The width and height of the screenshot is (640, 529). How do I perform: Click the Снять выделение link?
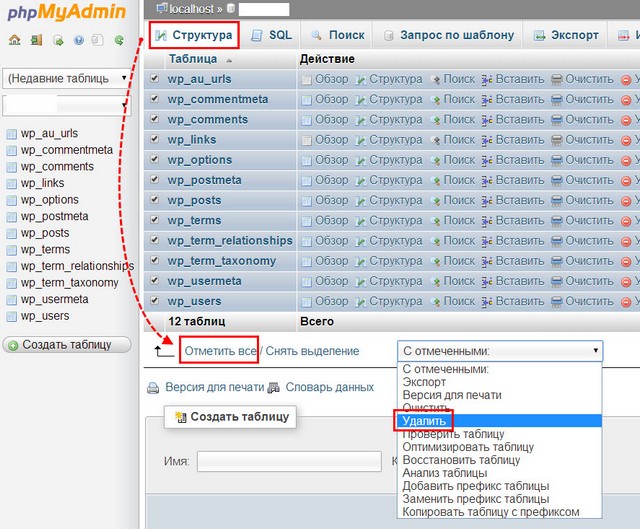312,351
